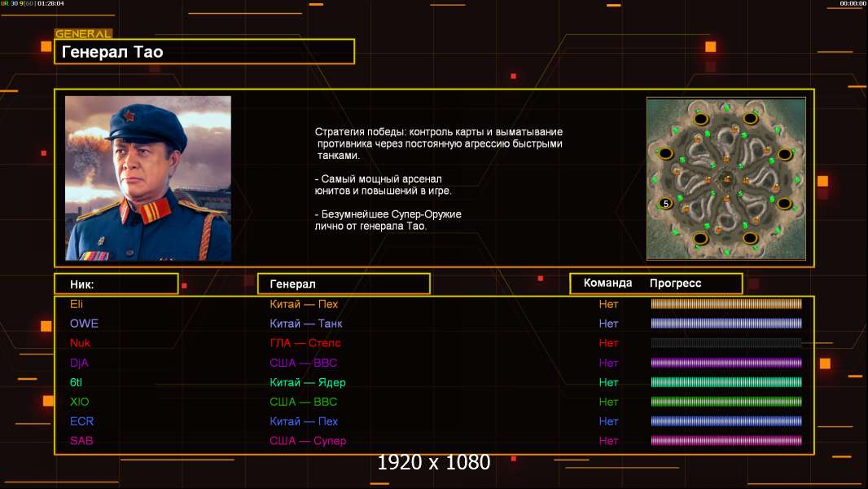Image resolution: width=868 pixels, height=489 pixels.
Task: Click 'Китай — Пех' in ECR's row
Action: (x=304, y=421)
